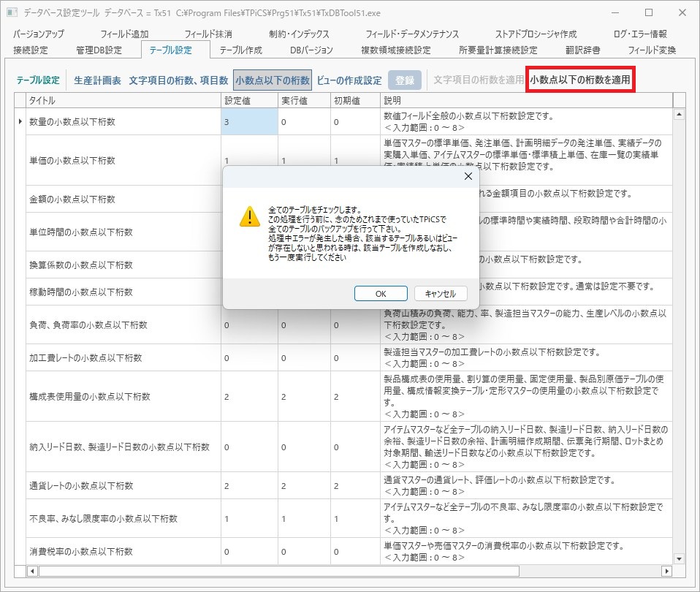
Task: Switch to the 接続設定 tab
Action: pos(31,50)
